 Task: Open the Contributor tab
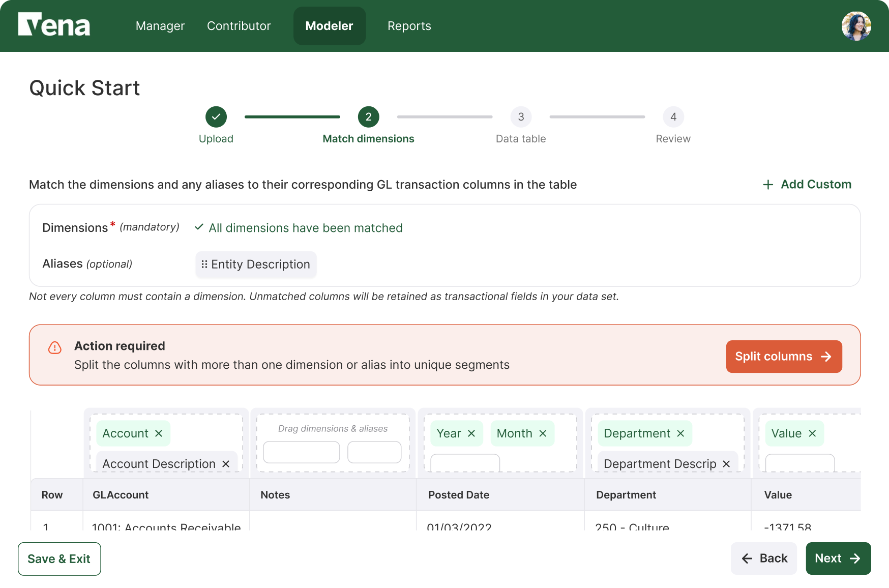[239, 26]
